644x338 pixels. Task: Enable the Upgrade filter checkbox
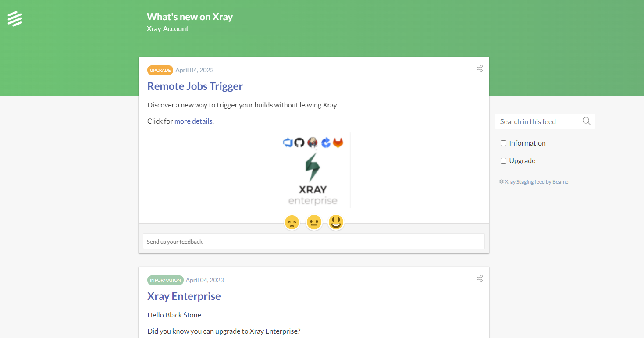point(503,161)
